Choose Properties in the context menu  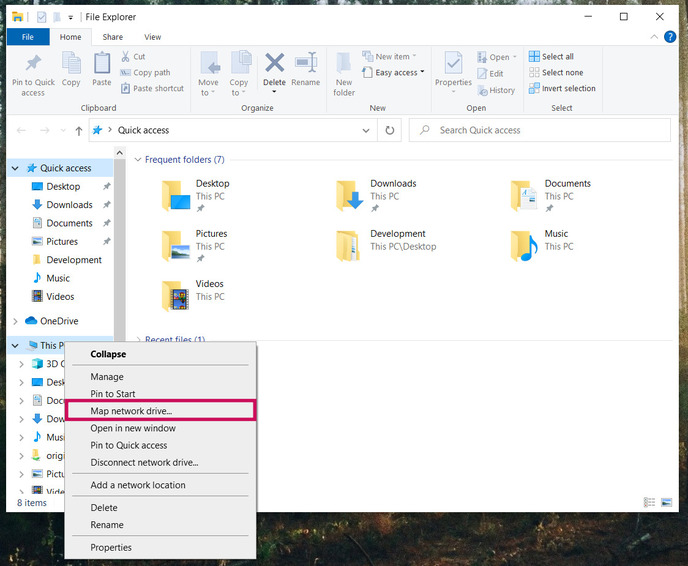point(161,548)
